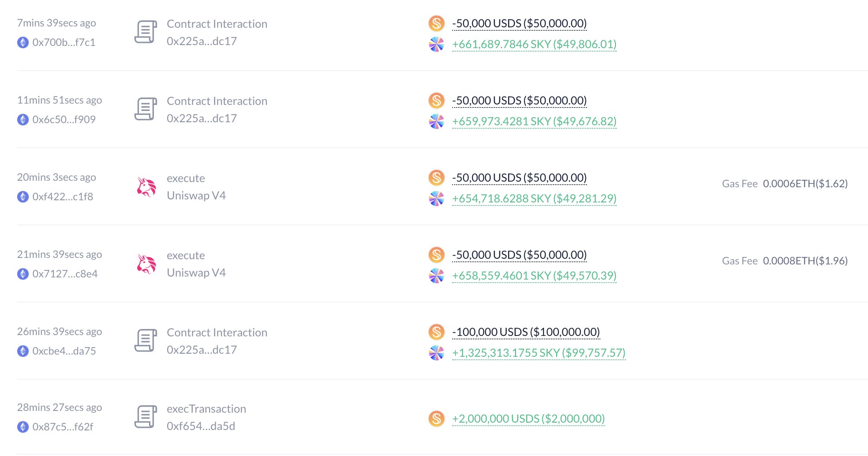Open the +2,000,000 USDS transfer amount

point(528,419)
